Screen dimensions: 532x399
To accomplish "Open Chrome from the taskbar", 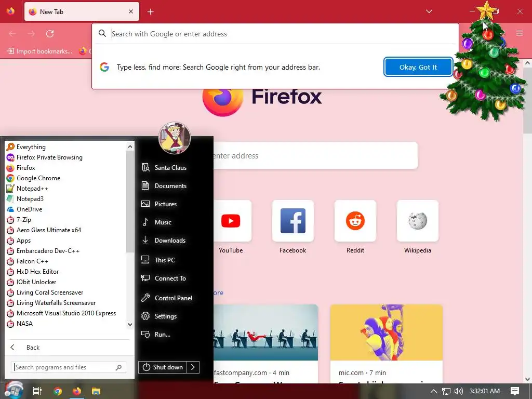I will point(57,391).
